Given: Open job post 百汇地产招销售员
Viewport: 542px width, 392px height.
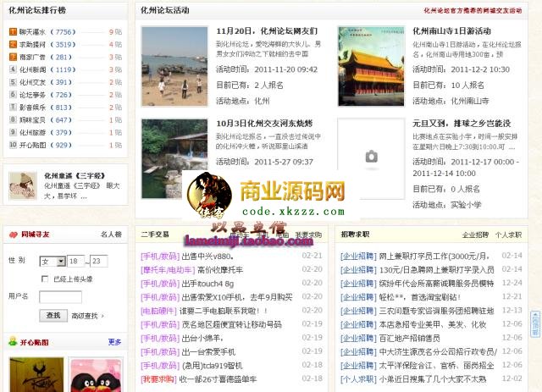Looking at the screenshot, I should (410, 338).
